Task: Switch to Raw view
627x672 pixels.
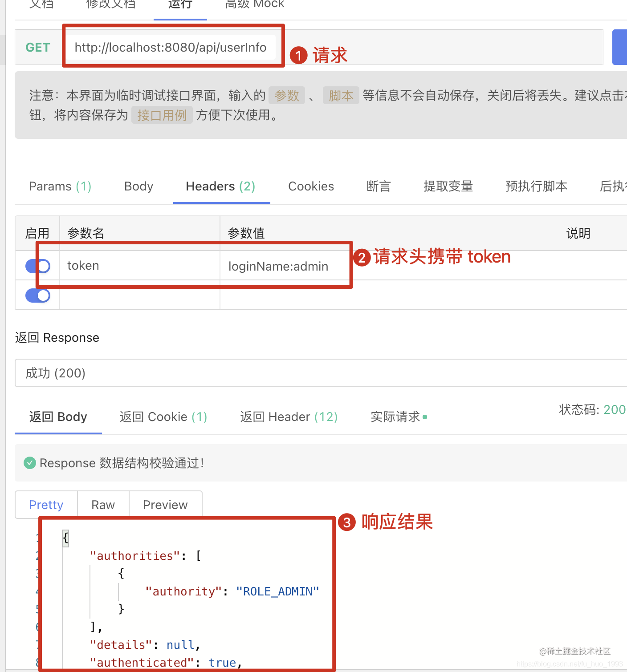Action: tap(103, 505)
